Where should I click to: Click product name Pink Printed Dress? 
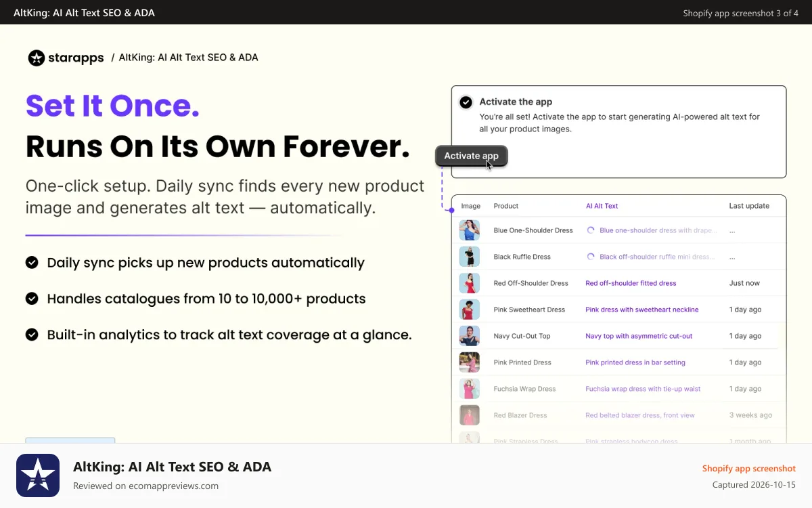[522, 362]
